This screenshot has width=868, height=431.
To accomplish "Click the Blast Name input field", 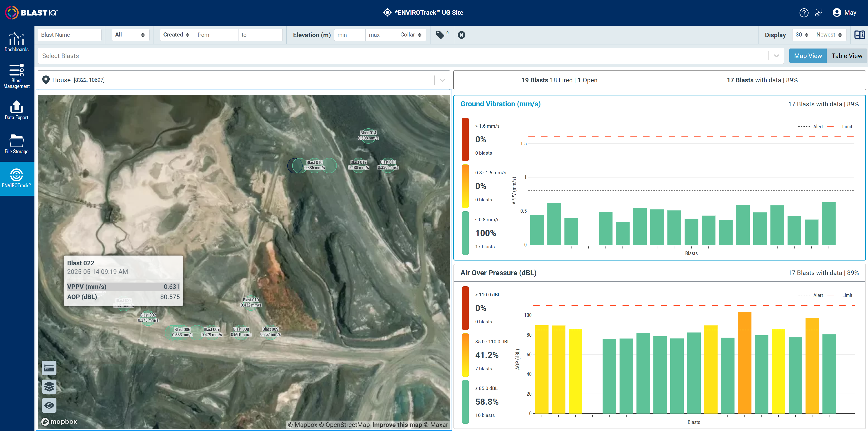I will 69,35.
